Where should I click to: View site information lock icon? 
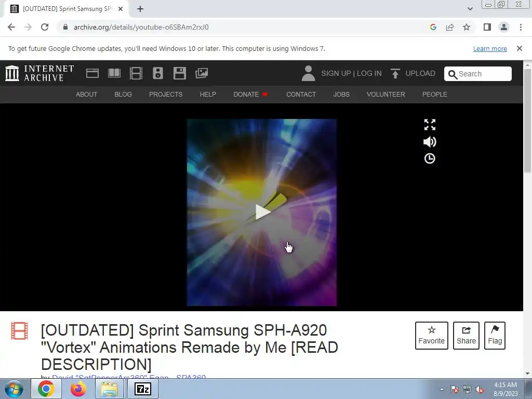tap(65, 27)
